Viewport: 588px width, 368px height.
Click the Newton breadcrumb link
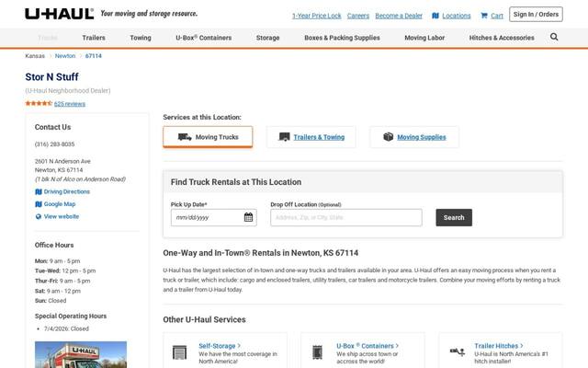[x=65, y=56]
